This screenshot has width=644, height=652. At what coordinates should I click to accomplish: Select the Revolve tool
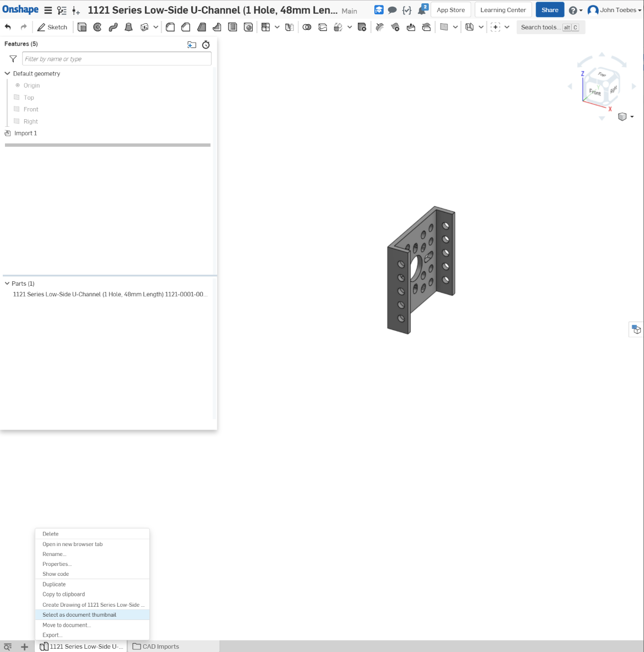[97, 27]
